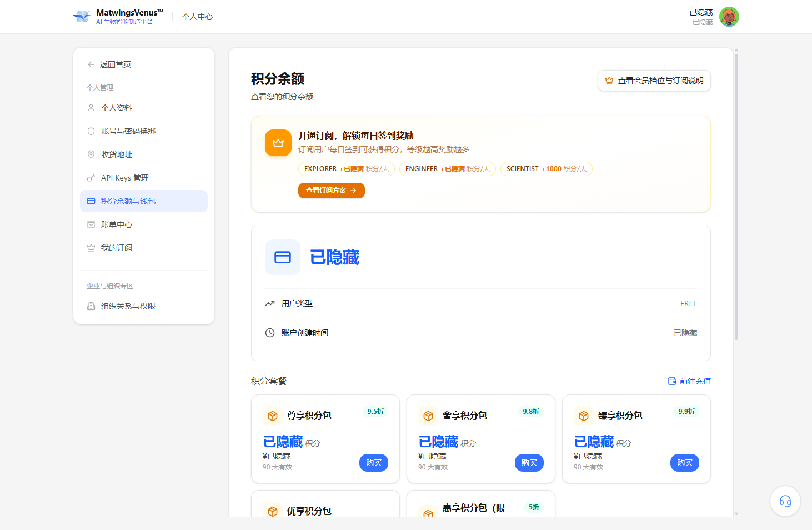Viewport: 812px width, 530px height.
Task: Select API Keys 管理 in sidebar
Action: 144,178
